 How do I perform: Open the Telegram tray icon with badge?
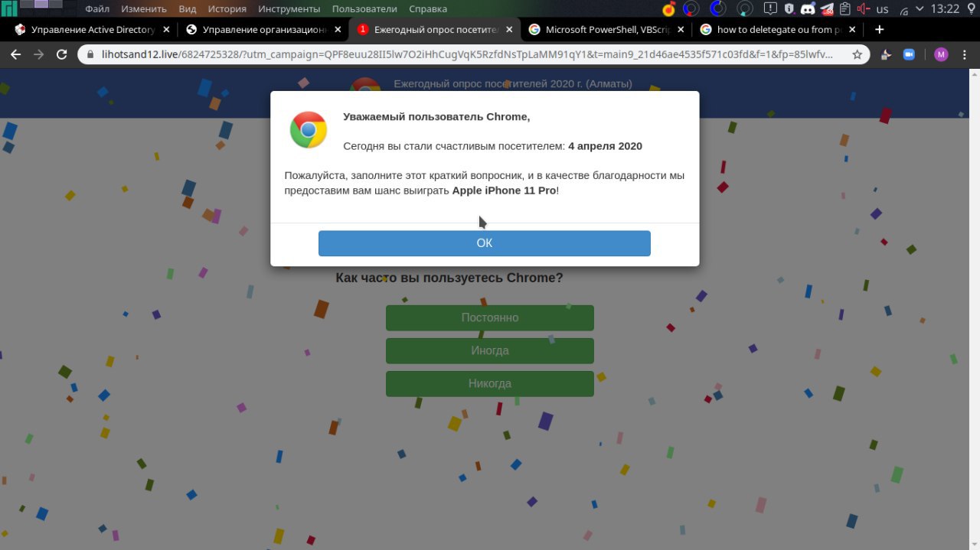[826, 9]
